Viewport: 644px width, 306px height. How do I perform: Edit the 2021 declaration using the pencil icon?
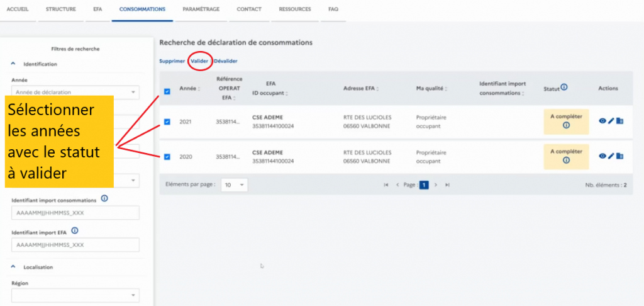point(611,121)
